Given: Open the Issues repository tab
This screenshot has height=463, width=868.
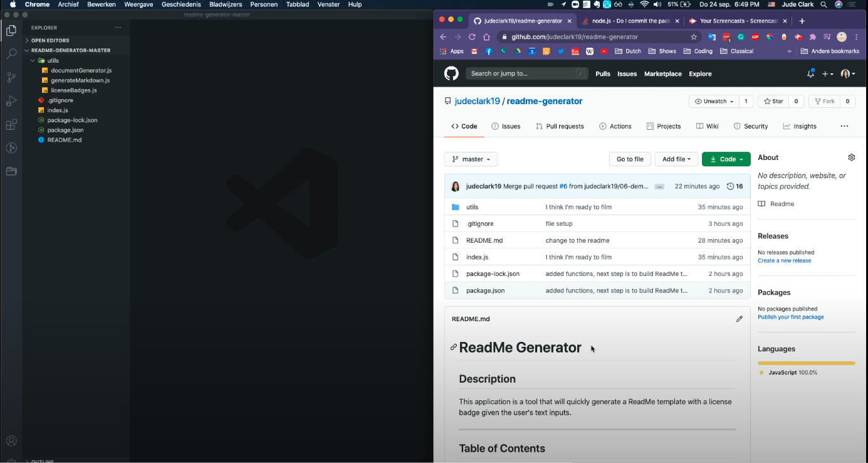Looking at the screenshot, I should coord(506,126).
